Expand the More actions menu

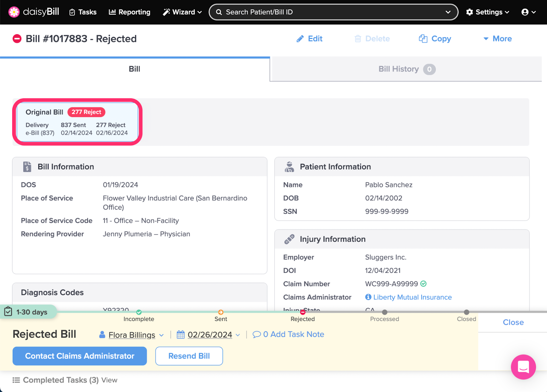pos(497,39)
